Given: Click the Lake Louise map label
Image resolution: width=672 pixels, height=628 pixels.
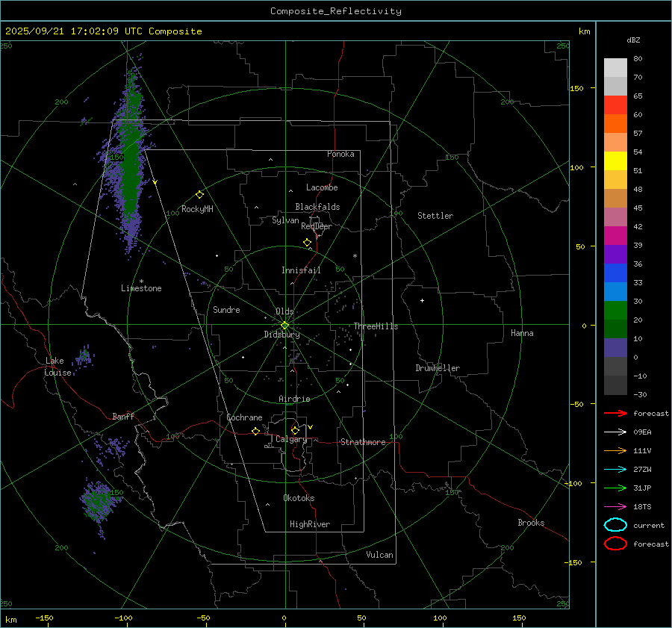Looking at the screenshot, I should coord(58,367).
